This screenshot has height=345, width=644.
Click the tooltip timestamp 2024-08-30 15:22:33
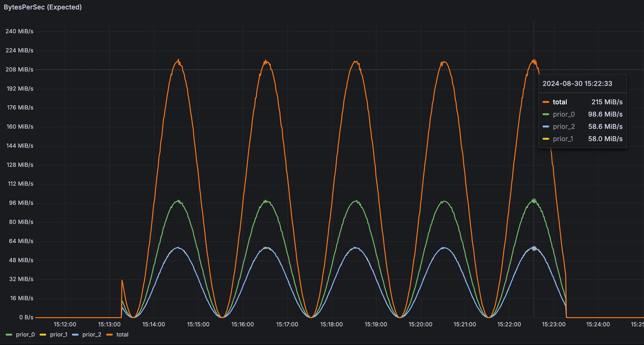pos(577,84)
